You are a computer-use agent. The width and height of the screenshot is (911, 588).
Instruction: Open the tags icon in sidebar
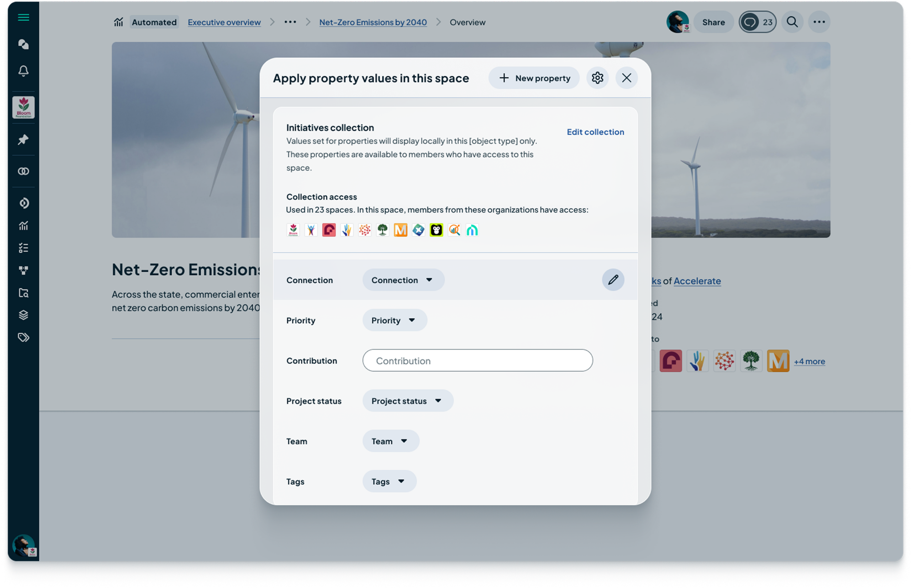[x=23, y=338]
